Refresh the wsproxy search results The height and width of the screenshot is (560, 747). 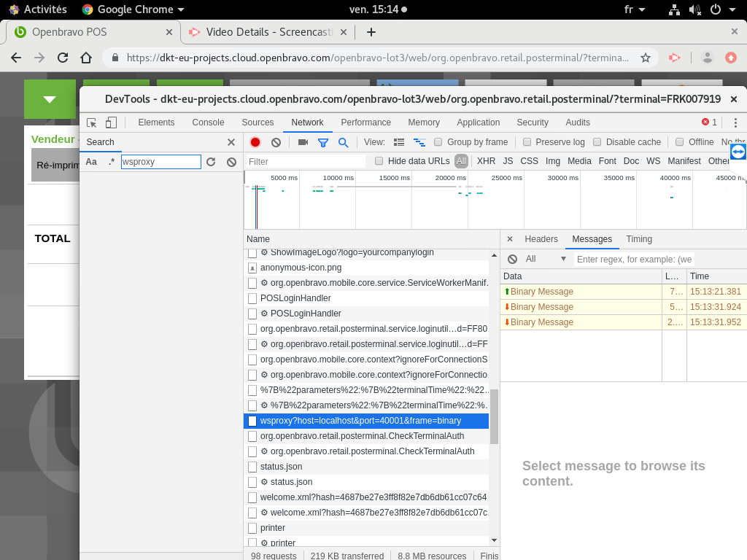click(x=211, y=162)
